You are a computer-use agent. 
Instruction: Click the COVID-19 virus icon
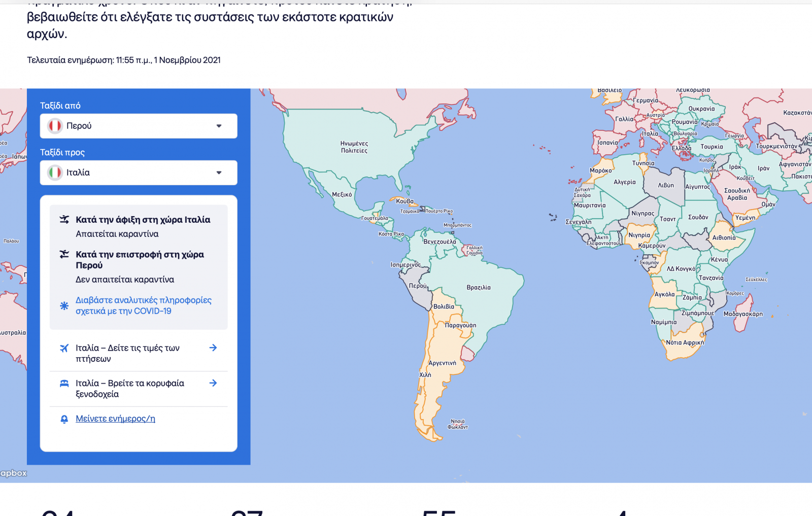point(64,305)
